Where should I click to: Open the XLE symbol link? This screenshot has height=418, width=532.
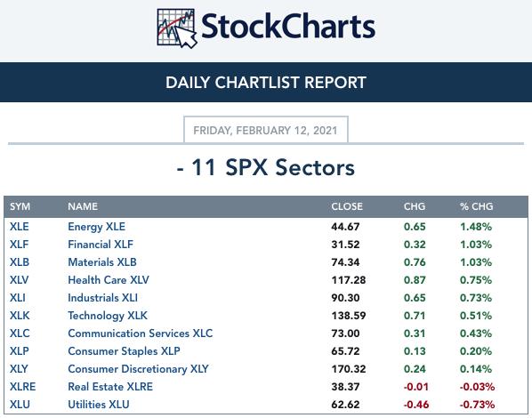coord(20,227)
